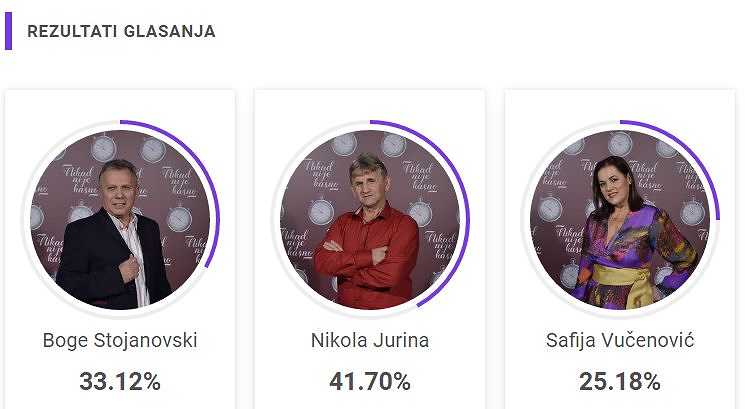Viewport: 745px width, 409px height.
Task: Choose Safija Vučenović's circular portrait
Action: click(x=620, y=220)
